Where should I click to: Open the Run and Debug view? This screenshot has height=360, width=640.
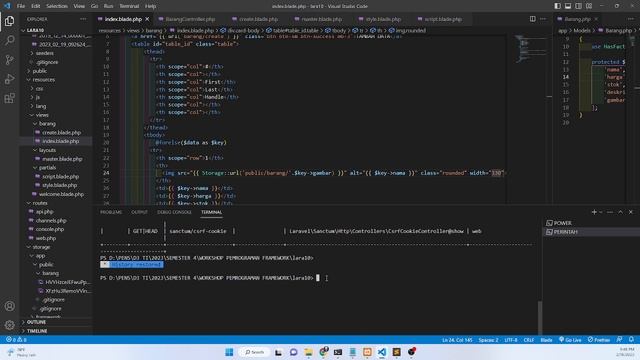(x=9, y=79)
